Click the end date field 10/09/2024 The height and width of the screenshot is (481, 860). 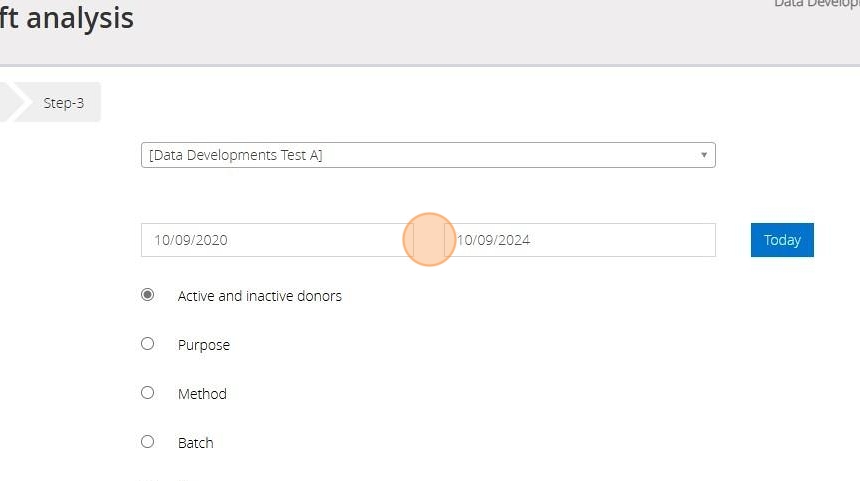pyautogui.click(x=580, y=240)
